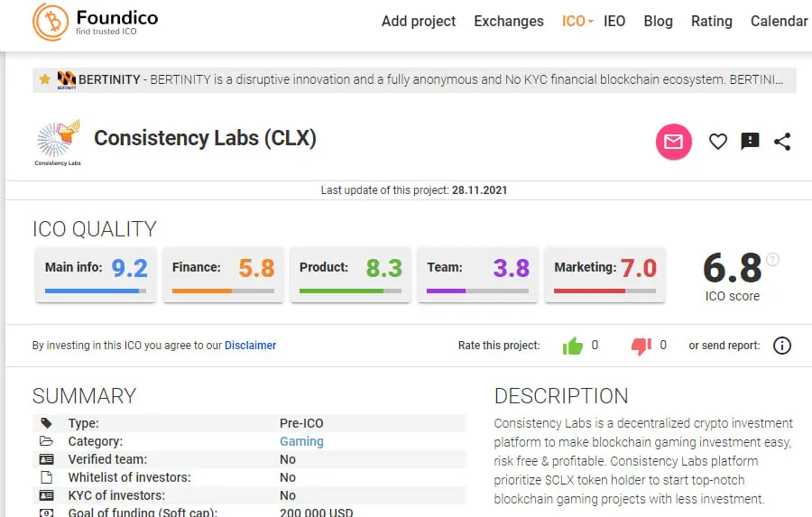Click the DESCRIPTION section heading
This screenshot has height=517, width=812.
[561, 396]
